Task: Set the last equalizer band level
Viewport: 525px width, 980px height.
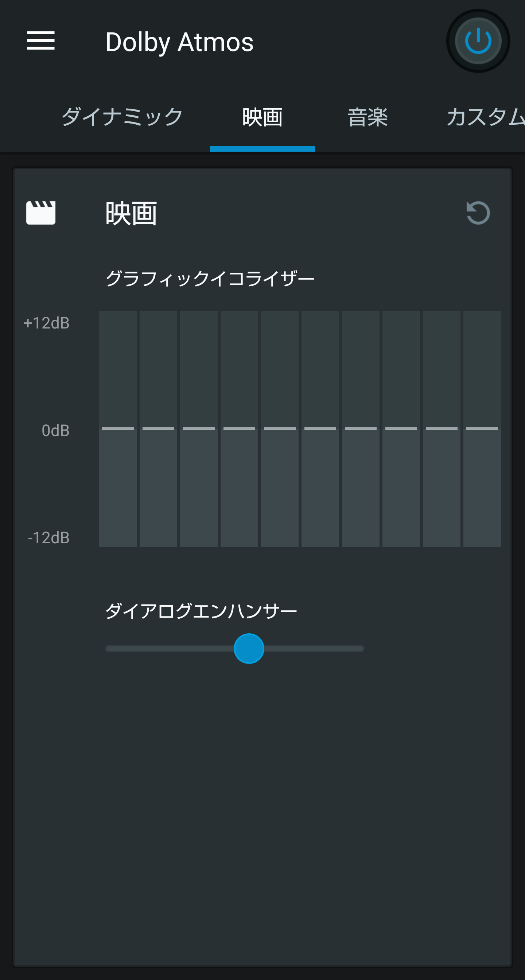Action: pos(482,429)
